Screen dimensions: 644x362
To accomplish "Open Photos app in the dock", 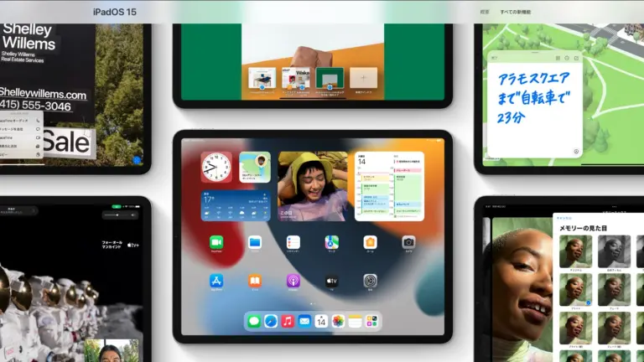I will tap(338, 321).
